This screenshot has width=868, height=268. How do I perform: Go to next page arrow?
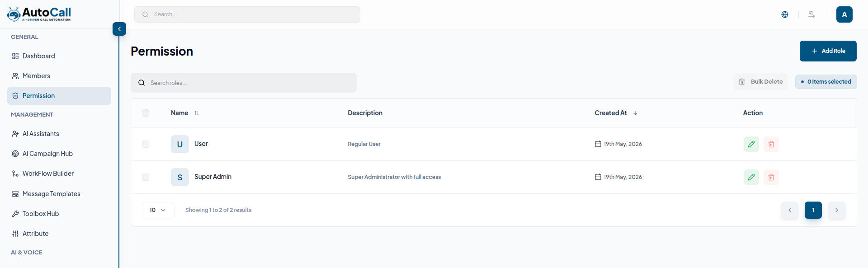(837, 210)
